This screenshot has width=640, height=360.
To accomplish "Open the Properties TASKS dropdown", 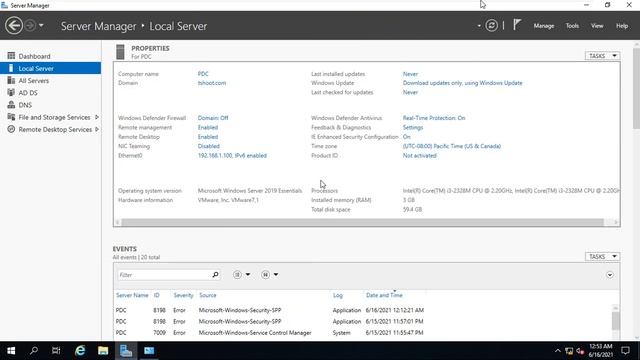I will [x=602, y=56].
